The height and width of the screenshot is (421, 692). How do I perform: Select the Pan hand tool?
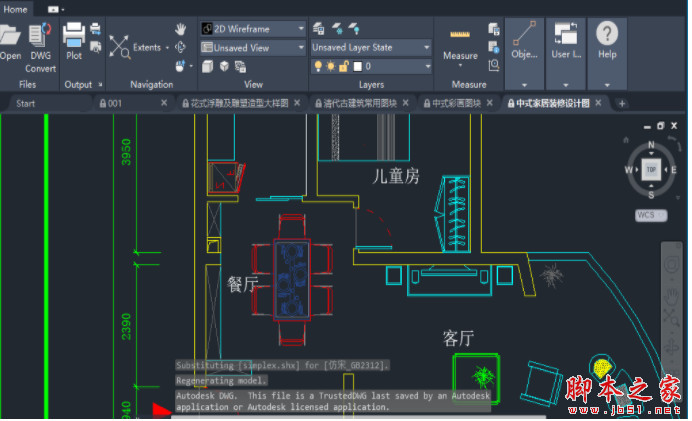(181, 28)
